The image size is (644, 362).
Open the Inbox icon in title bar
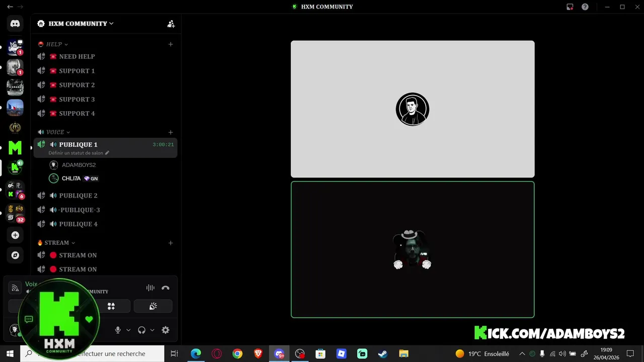(570, 7)
